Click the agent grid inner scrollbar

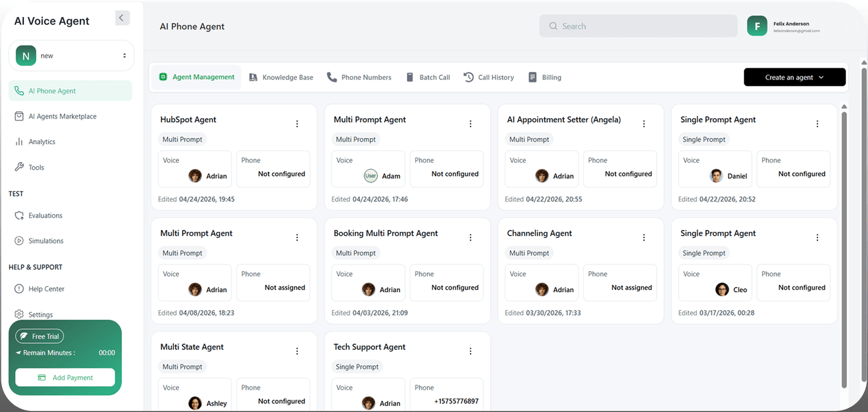[844, 249]
